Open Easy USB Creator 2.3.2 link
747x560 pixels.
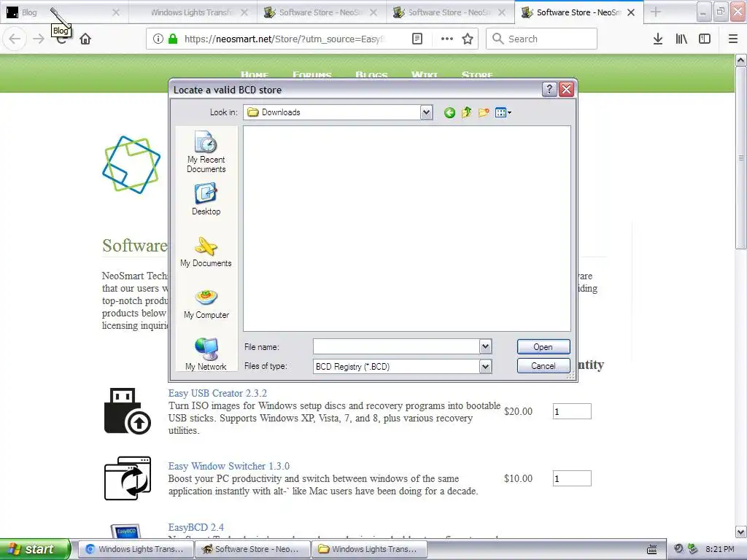[217, 393]
